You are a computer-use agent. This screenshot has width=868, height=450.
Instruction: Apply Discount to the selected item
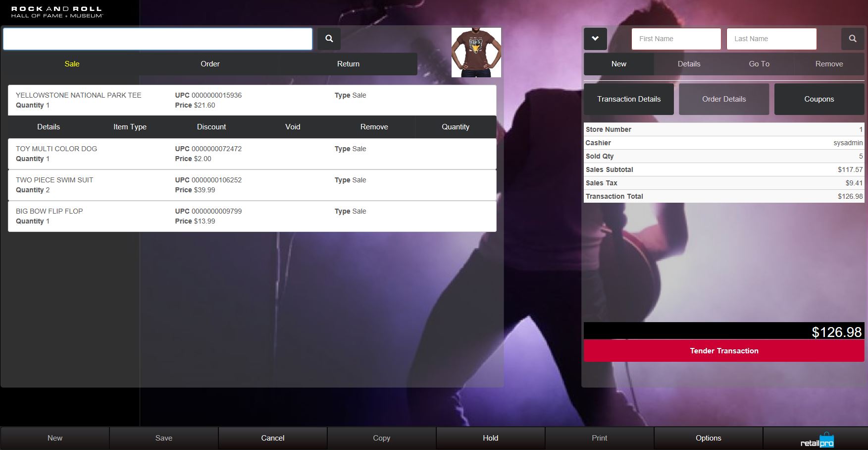(211, 127)
